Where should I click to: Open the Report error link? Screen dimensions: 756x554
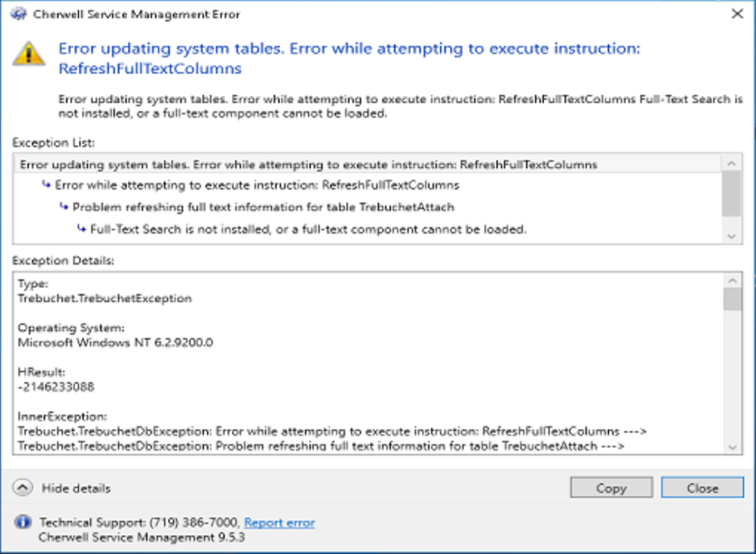point(279,522)
